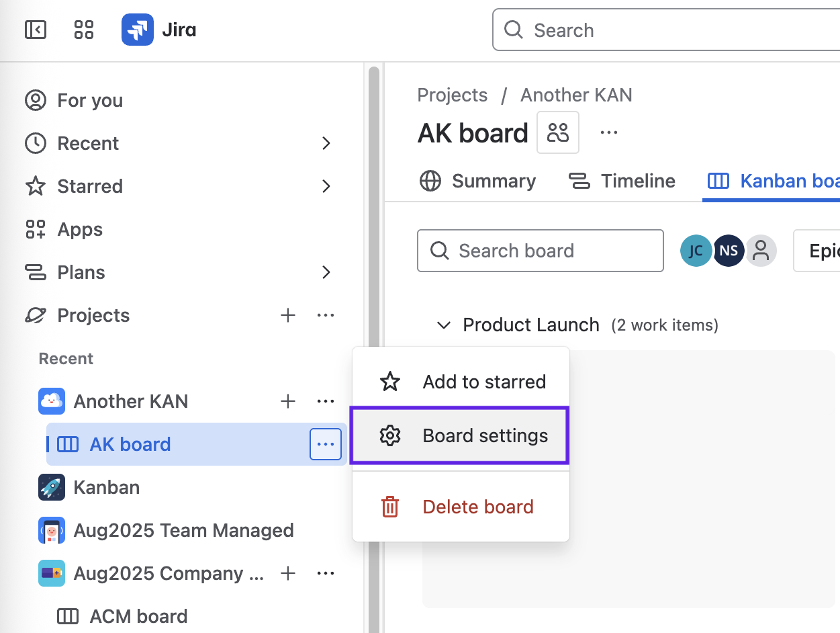
Task: Click the Jira logo icon
Action: point(137,30)
